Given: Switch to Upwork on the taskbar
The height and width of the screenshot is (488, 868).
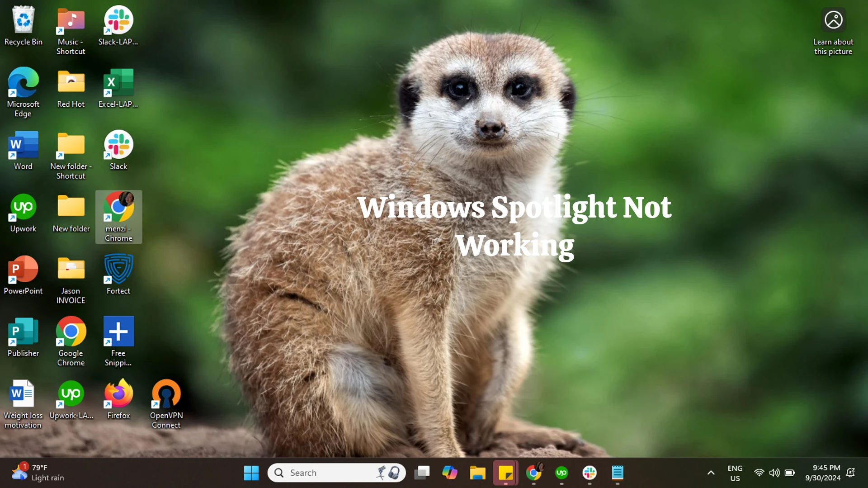Looking at the screenshot, I should click(x=561, y=473).
